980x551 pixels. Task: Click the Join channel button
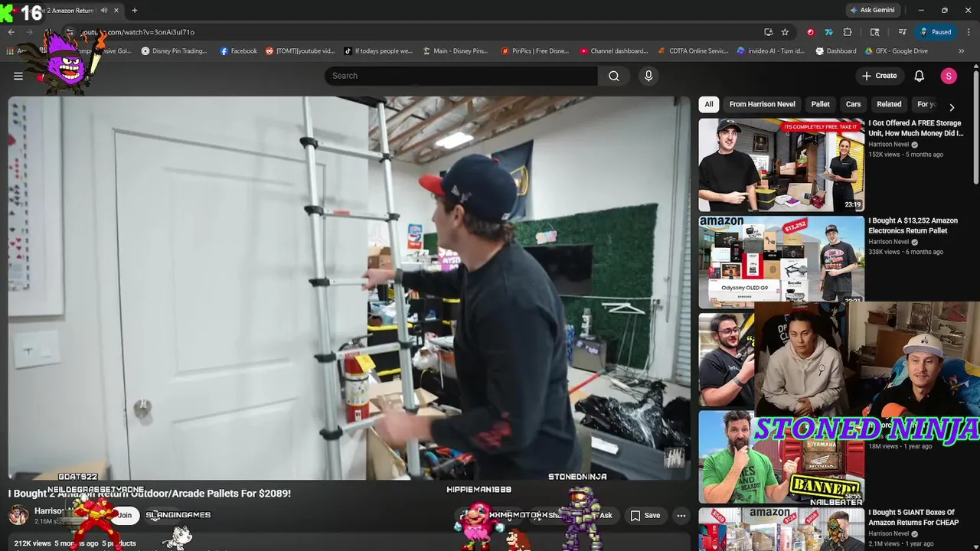coord(124,515)
